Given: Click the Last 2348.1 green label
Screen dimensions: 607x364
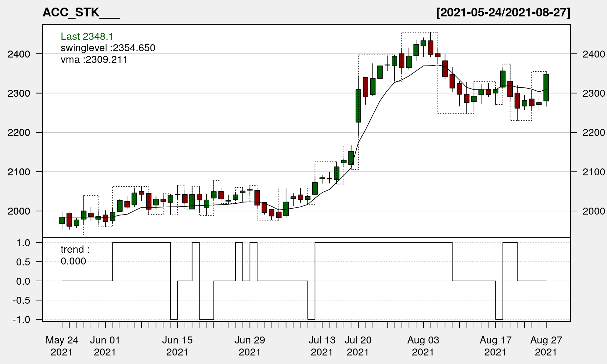Looking at the screenshot, I should point(87,36).
